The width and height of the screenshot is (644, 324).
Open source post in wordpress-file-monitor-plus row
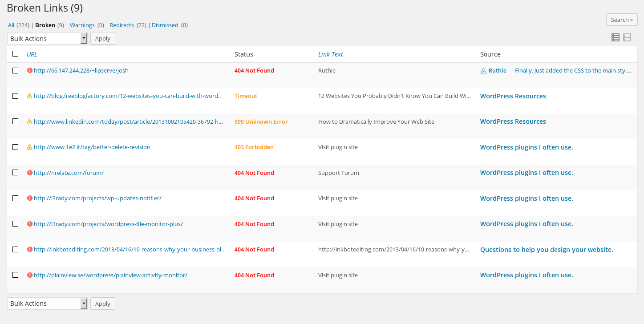[x=527, y=224]
